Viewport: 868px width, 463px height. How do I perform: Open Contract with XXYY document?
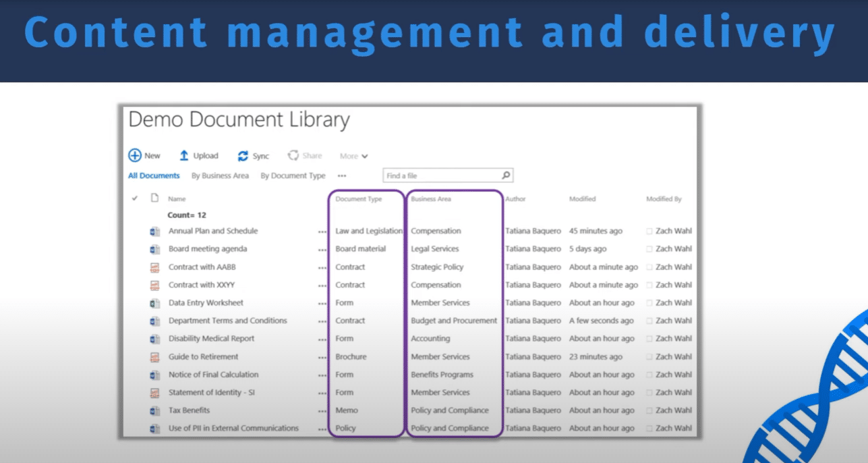pos(202,285)
